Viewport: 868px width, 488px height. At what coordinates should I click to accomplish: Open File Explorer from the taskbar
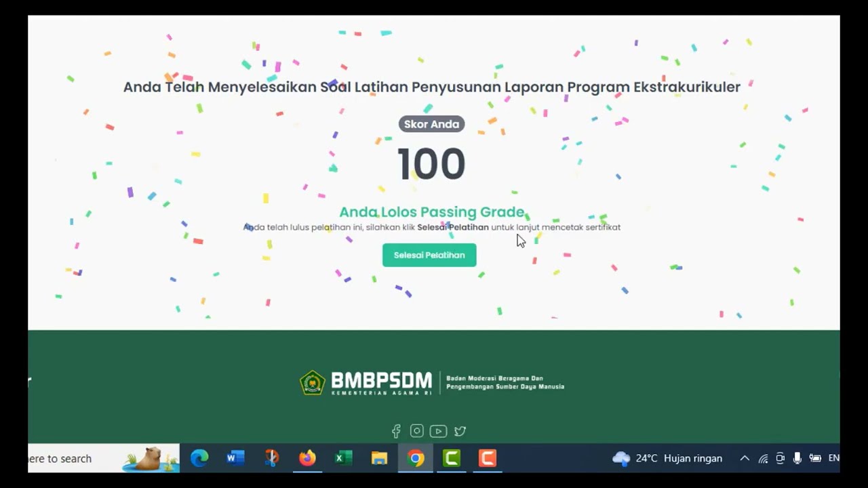click(379, 459)
